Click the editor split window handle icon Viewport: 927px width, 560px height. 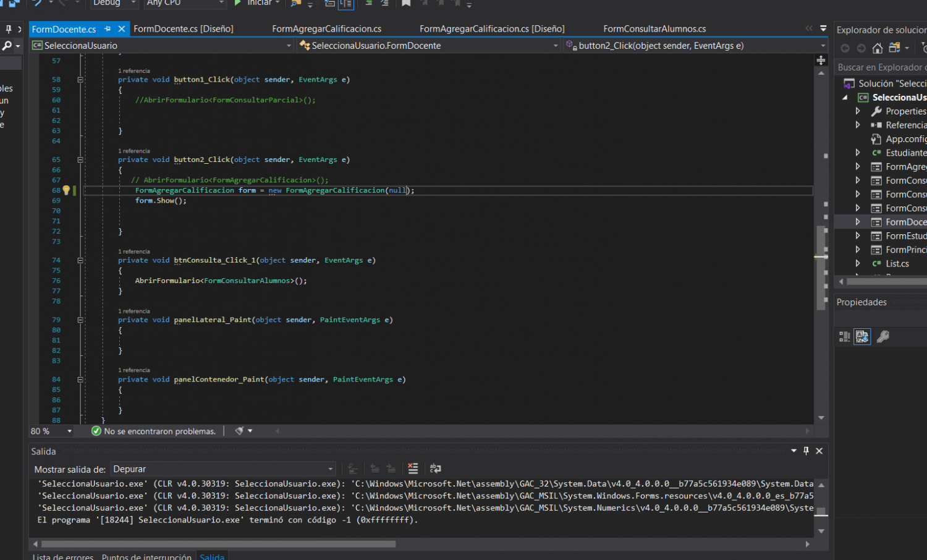(x=821, y=60)
